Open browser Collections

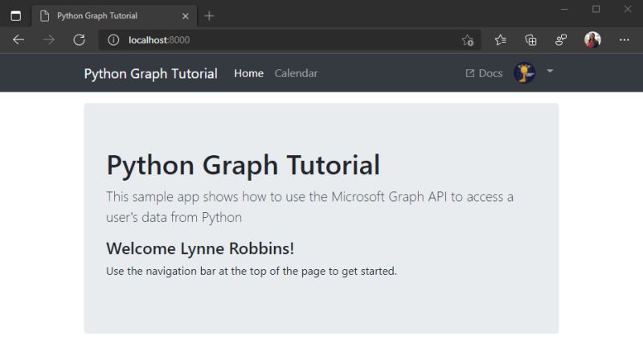(x=530, y=39)
